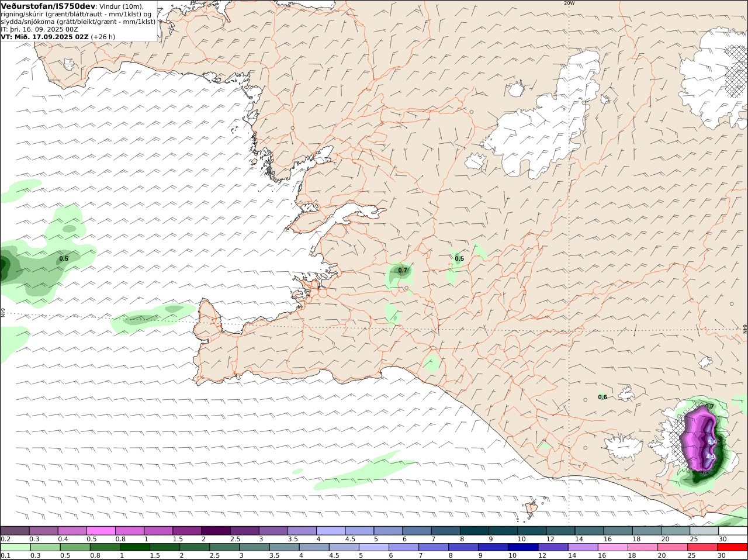Click the lavender lower swatch labeled 5
Screen dimensions: 748x560
(374, 547)
